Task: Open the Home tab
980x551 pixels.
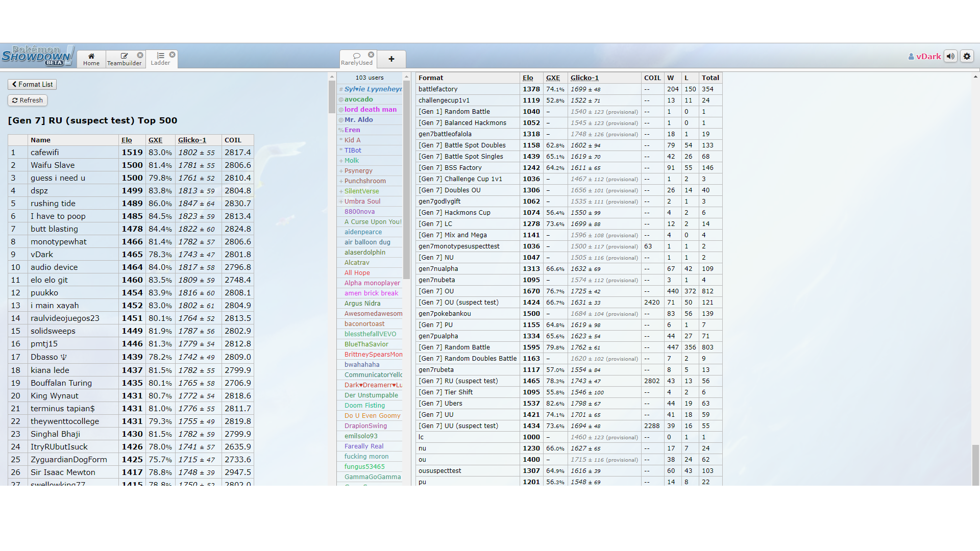Action: [91, 59]
